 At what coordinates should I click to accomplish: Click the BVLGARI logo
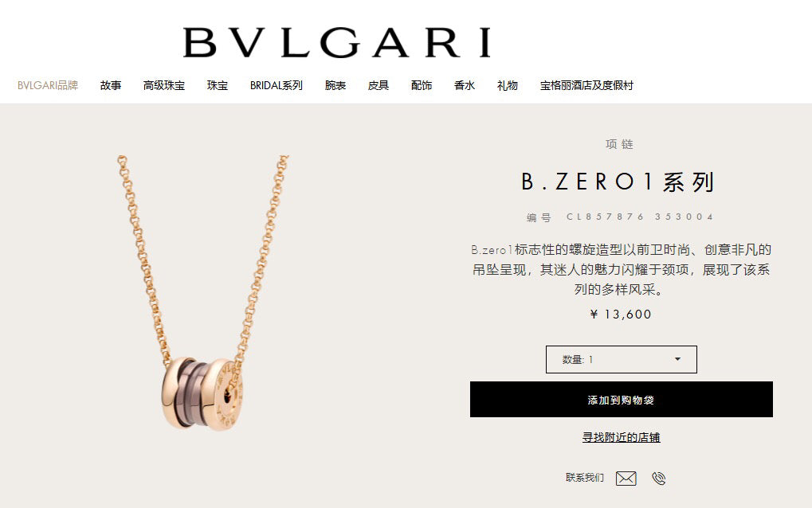click(337, 42)
